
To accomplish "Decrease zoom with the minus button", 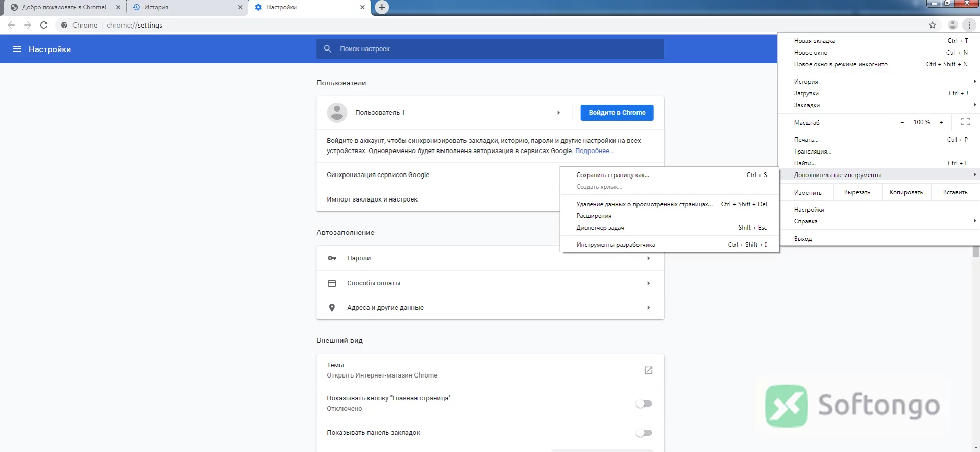I will pos(902,122).
